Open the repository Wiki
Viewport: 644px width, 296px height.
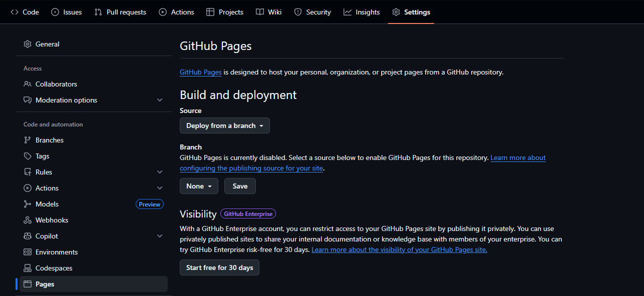(269, 11)
